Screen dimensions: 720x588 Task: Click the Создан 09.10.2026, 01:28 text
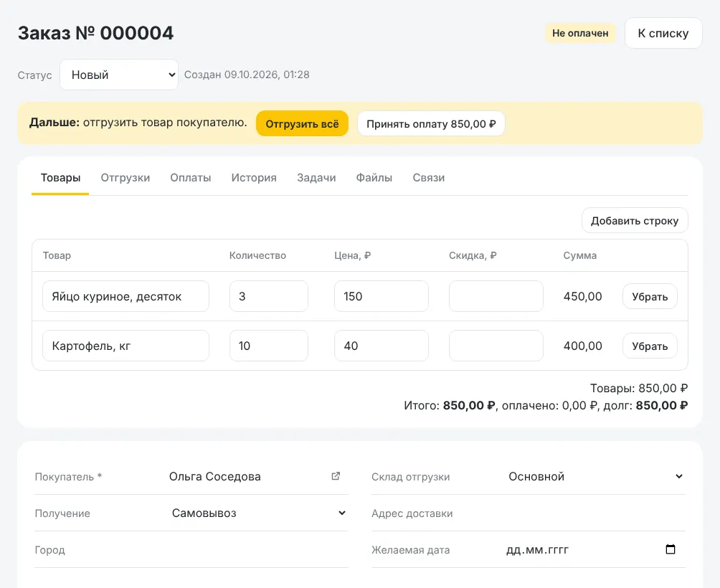click(x=247, y=75)
